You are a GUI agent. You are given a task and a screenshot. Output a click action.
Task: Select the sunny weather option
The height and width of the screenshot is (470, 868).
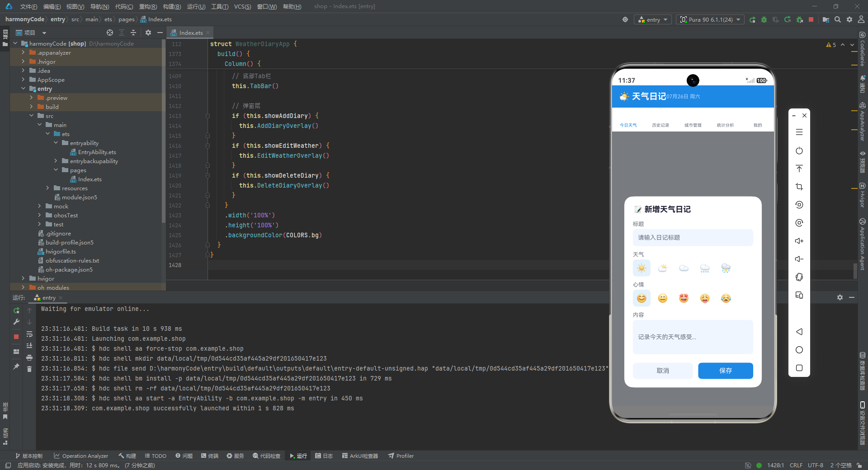[x=642, y=268]
